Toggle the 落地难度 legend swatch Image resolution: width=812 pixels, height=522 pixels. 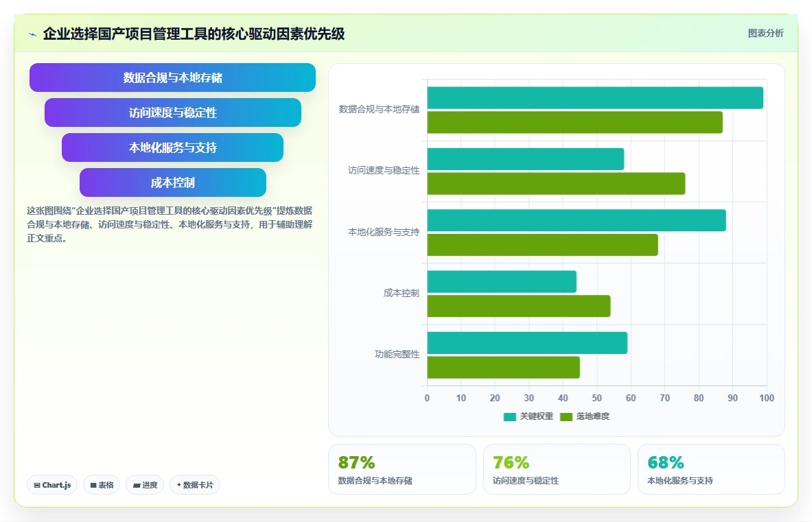[x=566, y=416]
